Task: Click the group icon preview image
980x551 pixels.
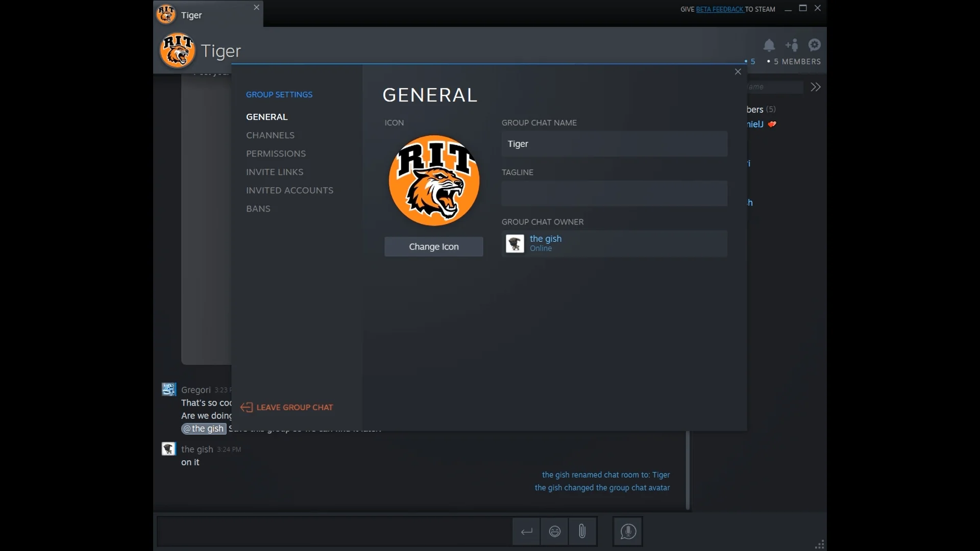Action: (x=434, y=180)
